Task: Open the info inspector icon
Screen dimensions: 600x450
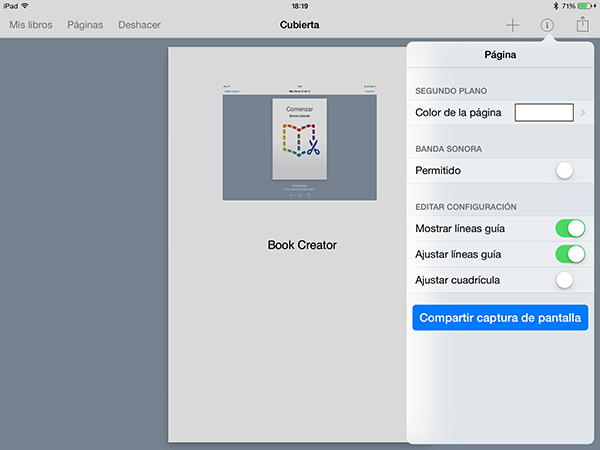Action: (x=547, y=25)
